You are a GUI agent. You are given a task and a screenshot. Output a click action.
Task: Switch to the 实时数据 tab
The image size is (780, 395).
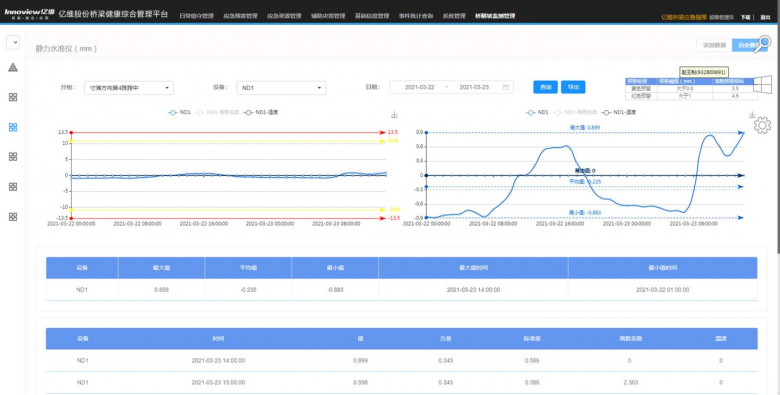714,45
